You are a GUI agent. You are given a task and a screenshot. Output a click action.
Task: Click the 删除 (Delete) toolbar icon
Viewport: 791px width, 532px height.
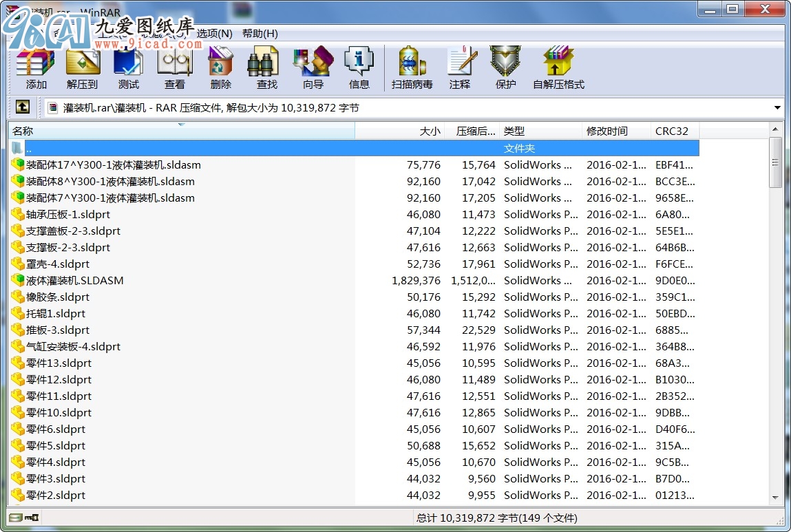click(x=220, y=67)
